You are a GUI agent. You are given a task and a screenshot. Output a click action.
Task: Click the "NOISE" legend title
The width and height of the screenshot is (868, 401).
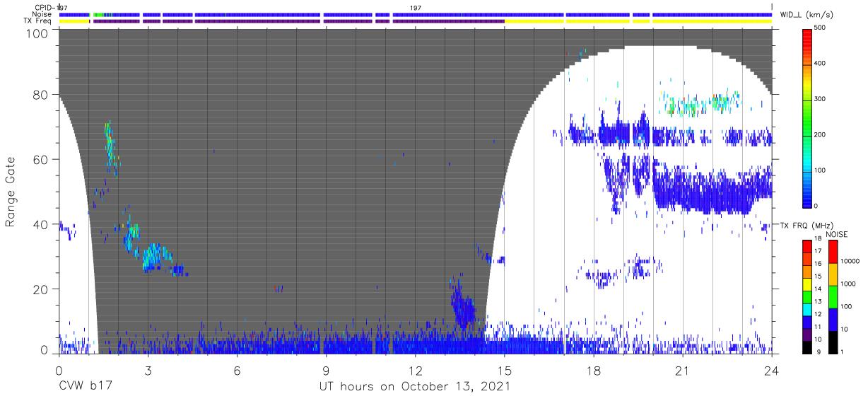[x=837, y=234]
